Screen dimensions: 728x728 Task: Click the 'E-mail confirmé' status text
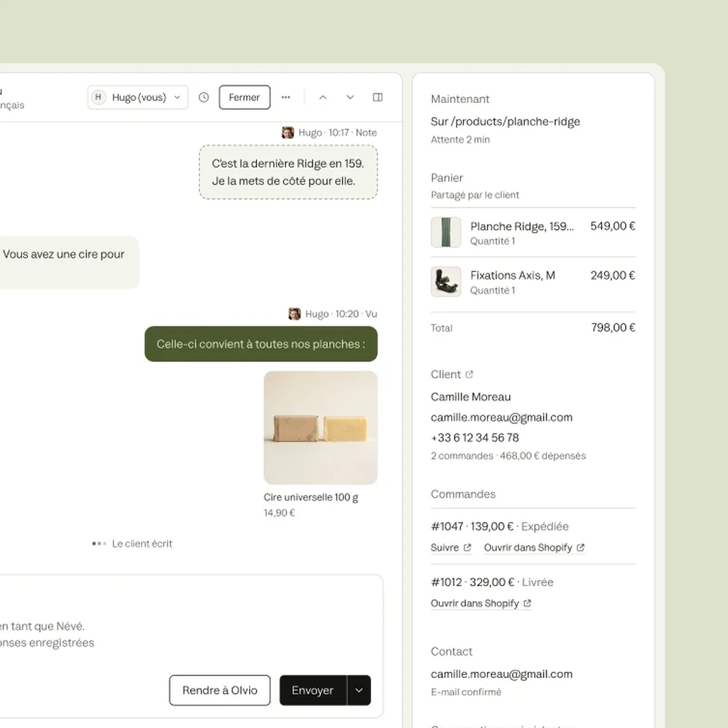click(466, 692)
